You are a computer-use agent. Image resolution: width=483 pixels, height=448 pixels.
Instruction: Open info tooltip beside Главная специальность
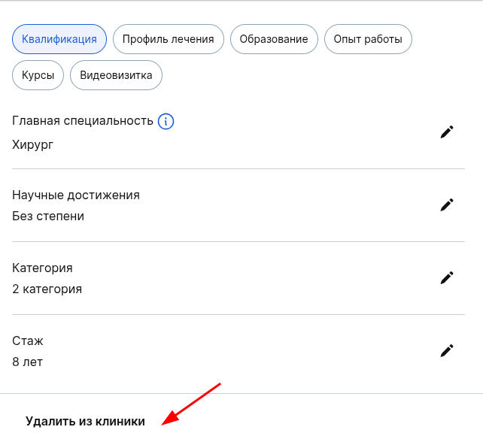pyautogui.click(x=166, y=121)
